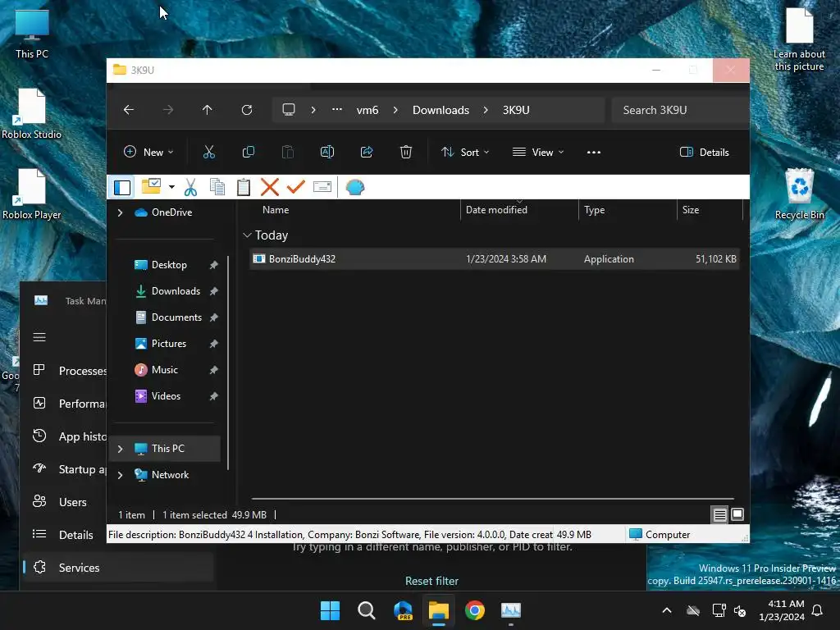Click the Rename icon in the command bar
Viewport: 840px width, 630px height.
[x=326, y=152]
